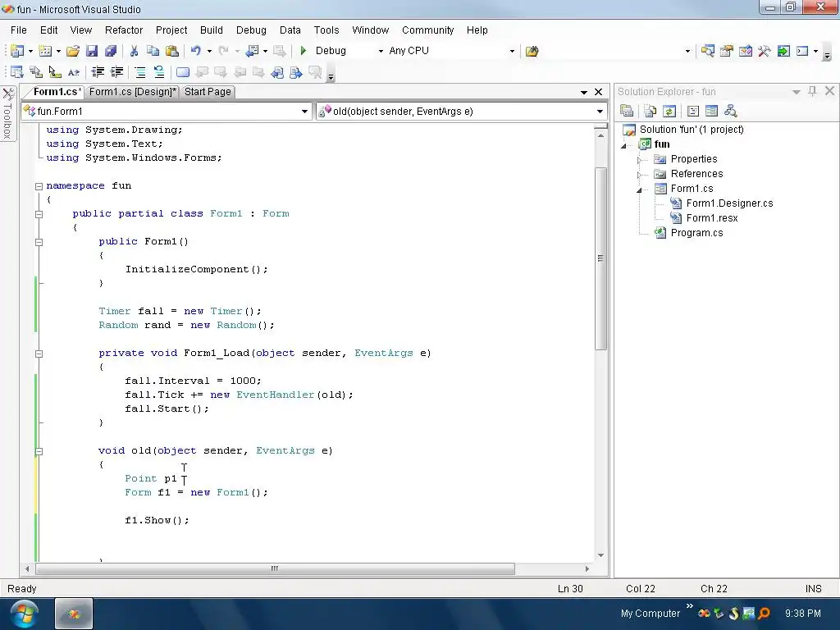Open the Refactor menu
840x630 pixels.
coord(124,30)
